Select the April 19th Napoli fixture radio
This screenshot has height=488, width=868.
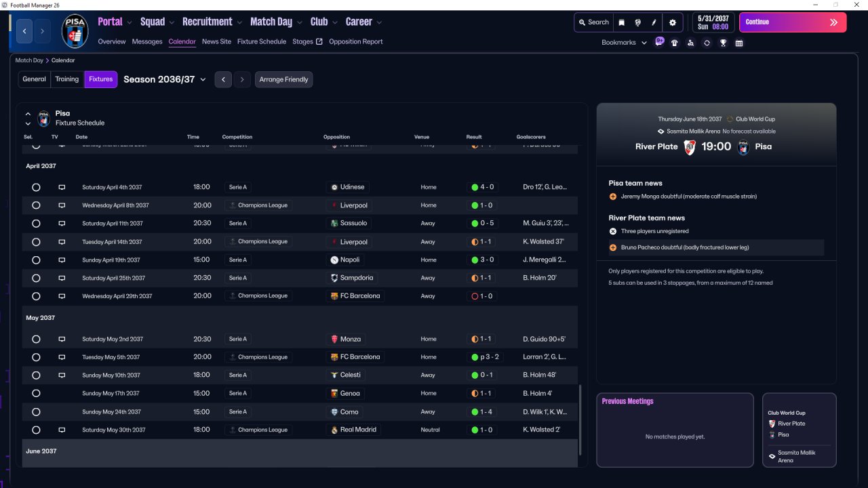pyautogui.click(x=36, y=260)
